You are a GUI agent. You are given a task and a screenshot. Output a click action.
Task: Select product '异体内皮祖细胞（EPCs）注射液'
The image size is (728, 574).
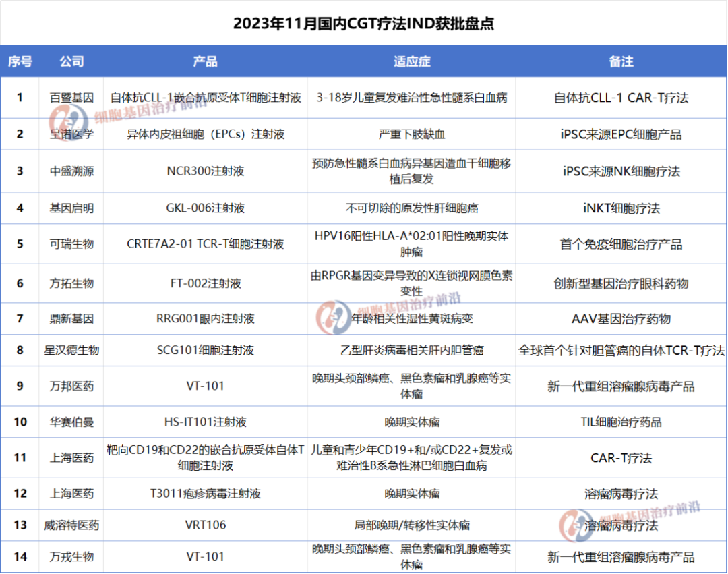[205, 134]
